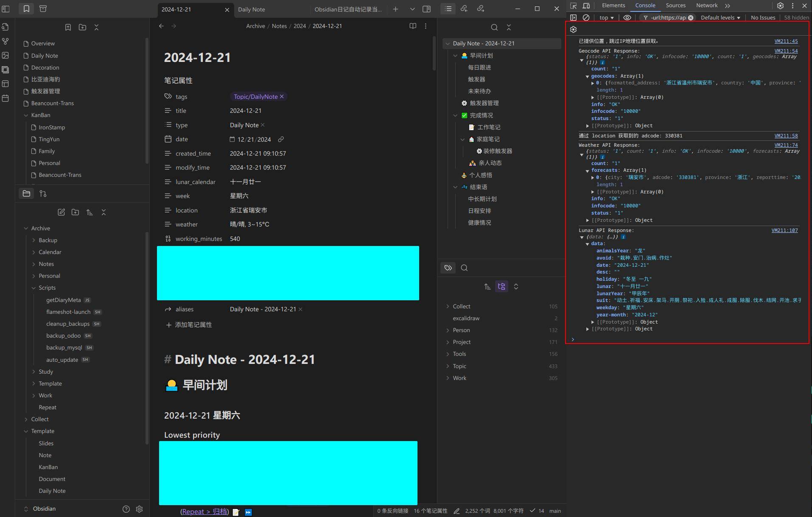This screenshot has width=812, height=517.
Task: Open the tags pane icon
Action: coord(448,268)
